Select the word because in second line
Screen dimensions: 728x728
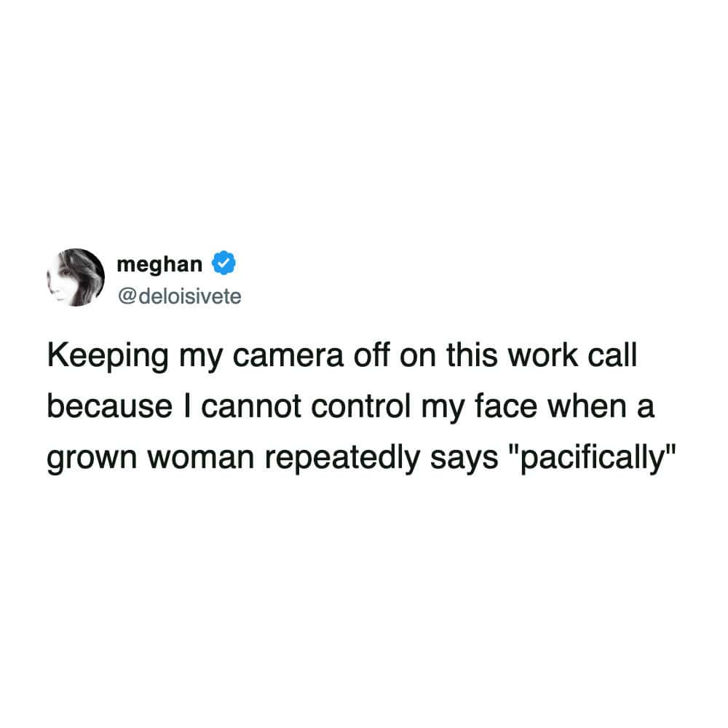point(110,407)
